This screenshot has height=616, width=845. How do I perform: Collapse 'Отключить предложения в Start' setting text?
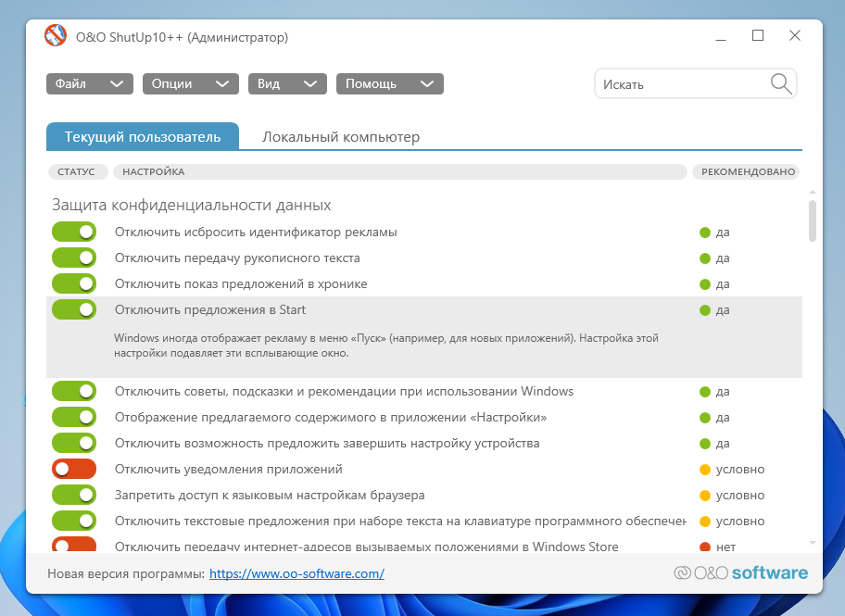click(210, 310)
